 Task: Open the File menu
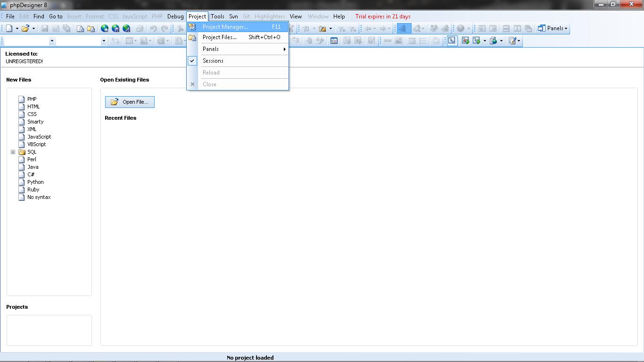pos(10,16)
